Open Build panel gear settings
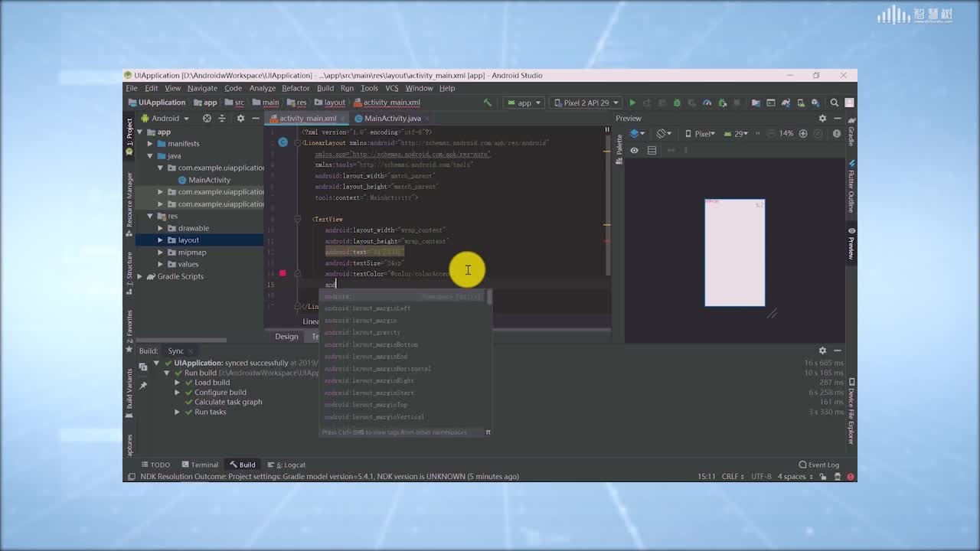This screenshot has width=980, height=551. [x=822, y=350]
